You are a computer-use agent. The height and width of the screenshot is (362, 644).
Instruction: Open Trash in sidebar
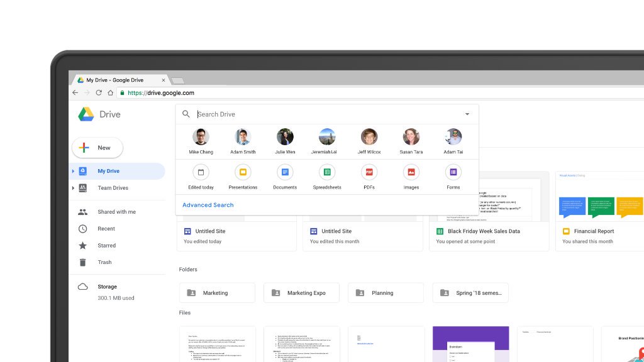tap(117, 262)
